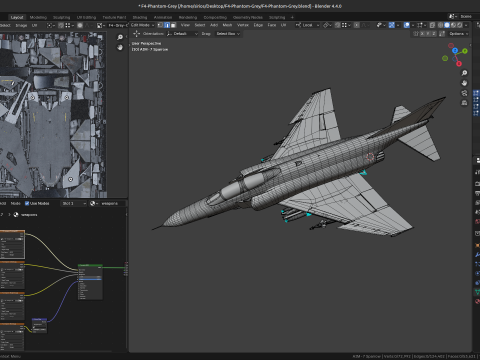Open the Texture Paint workspace tab

[x=114, y=17]
